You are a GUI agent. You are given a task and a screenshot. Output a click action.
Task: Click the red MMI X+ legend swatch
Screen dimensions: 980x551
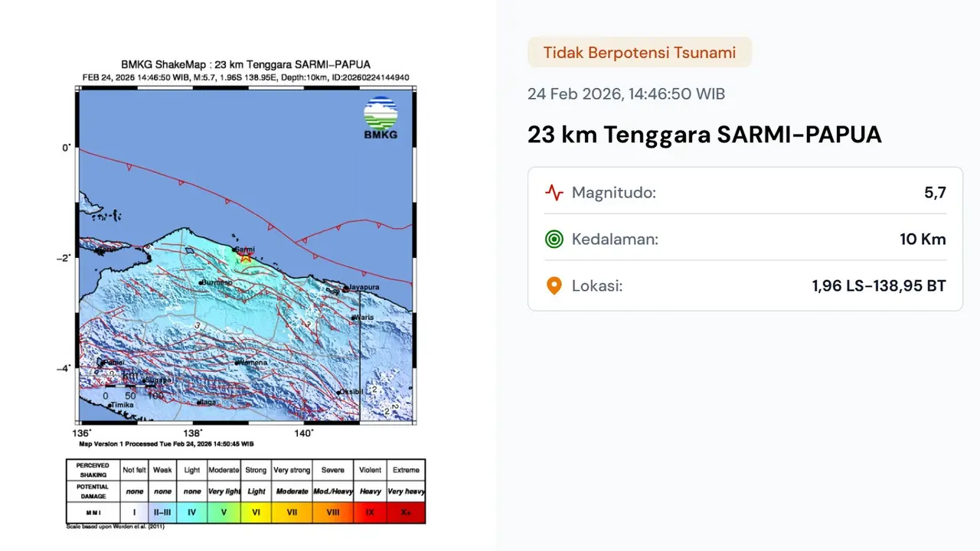[x=406, y=512]
